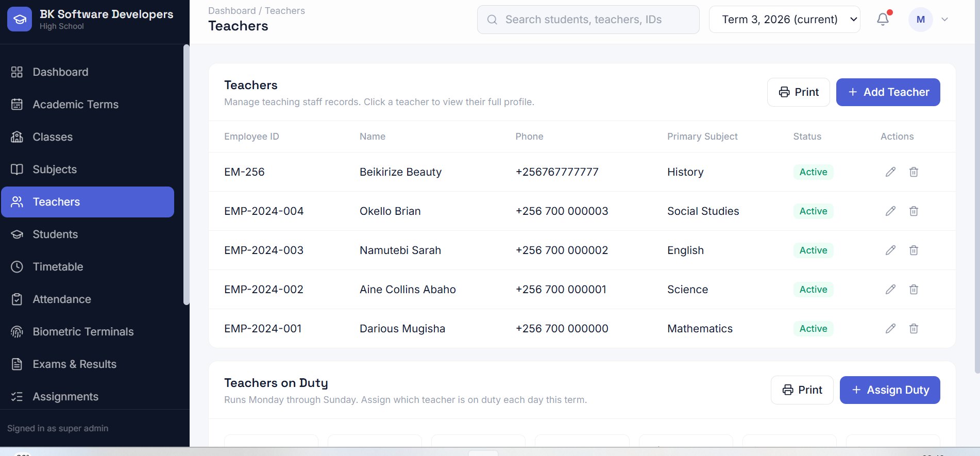Viewport: 980px width, 456px height.
Task: Click the Primary Subject column header
Action: point(702,137)
